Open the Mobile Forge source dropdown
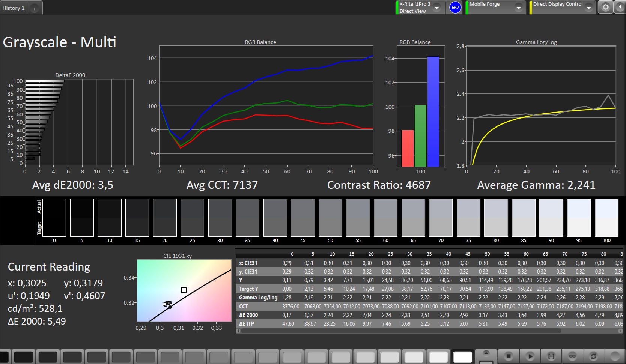 [518, 8]
